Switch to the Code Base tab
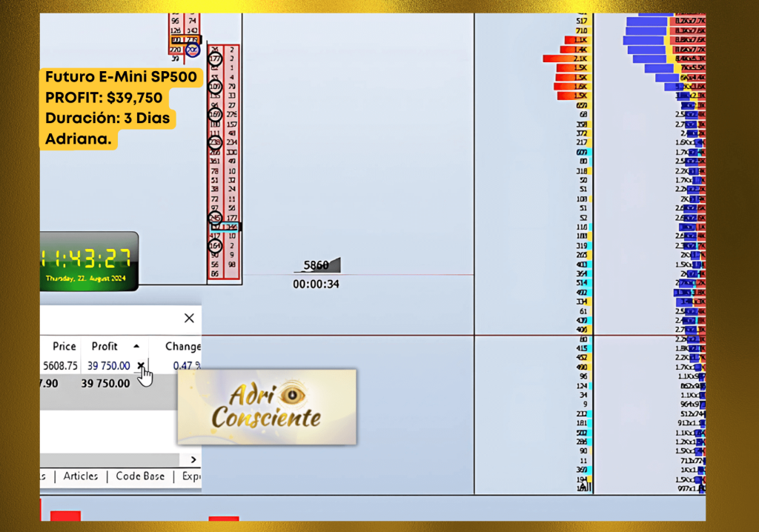Screen dimensions: 759x532 (x=140, y=476)
